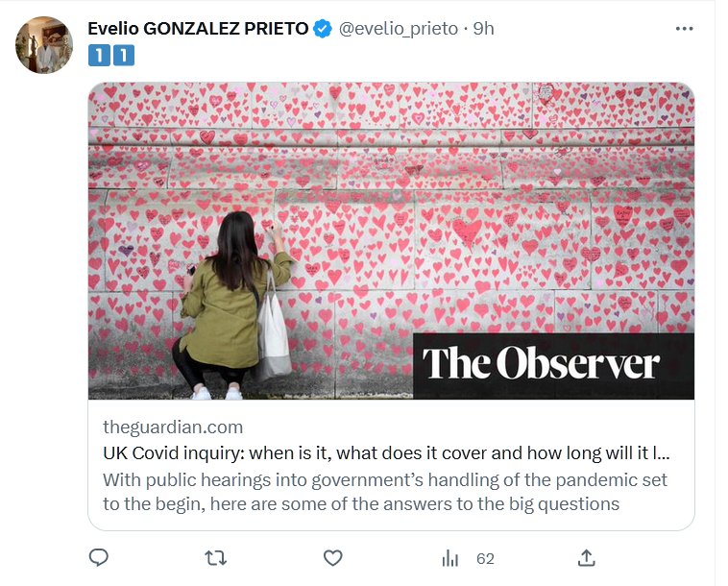
Task: Click the theguardian.com domain text
Action: coord(173,427)
